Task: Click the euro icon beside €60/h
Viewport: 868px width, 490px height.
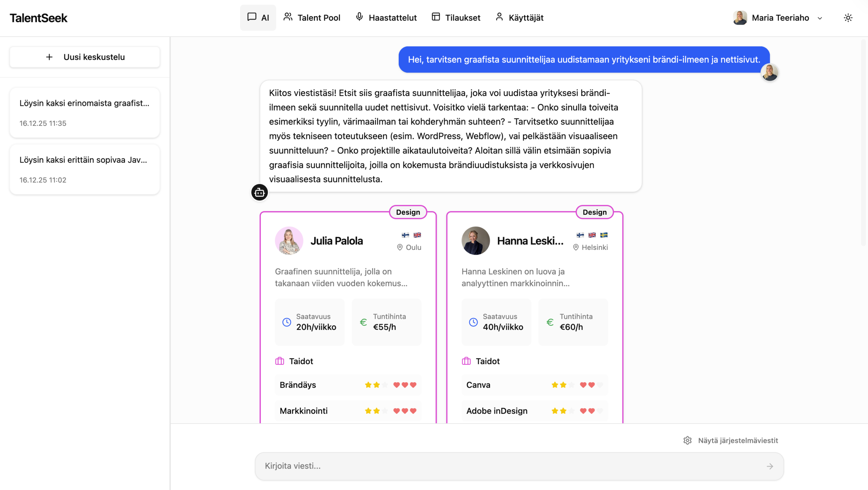Action: pyautogui.click(x=550, y=322)
